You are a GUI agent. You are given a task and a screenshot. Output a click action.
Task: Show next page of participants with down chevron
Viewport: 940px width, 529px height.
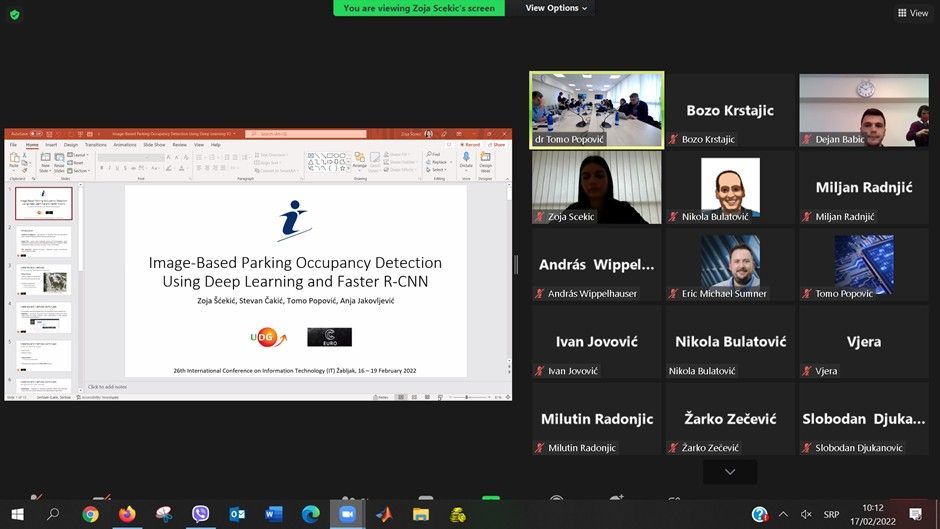point(730,471)
